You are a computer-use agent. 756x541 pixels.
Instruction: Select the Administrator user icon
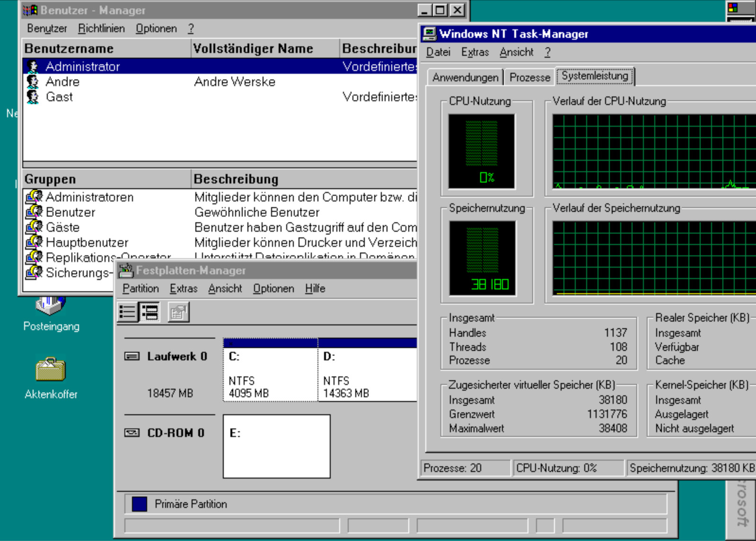[x=33, y=66]
